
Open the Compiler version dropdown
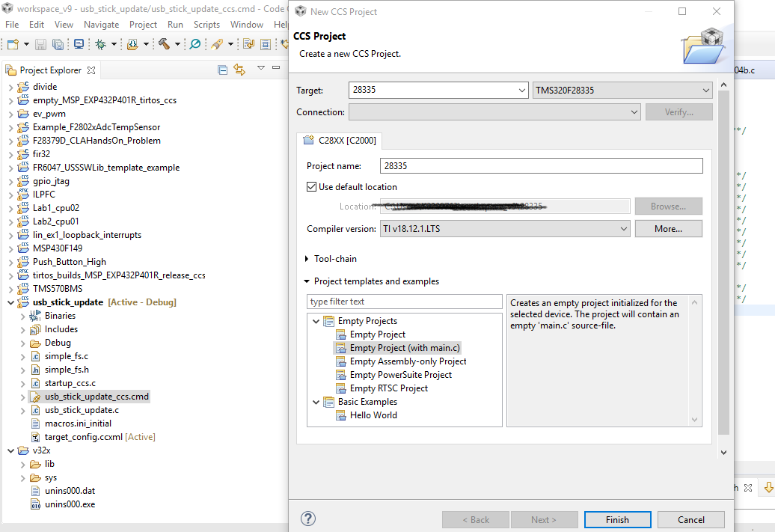(x=624, y=229)
